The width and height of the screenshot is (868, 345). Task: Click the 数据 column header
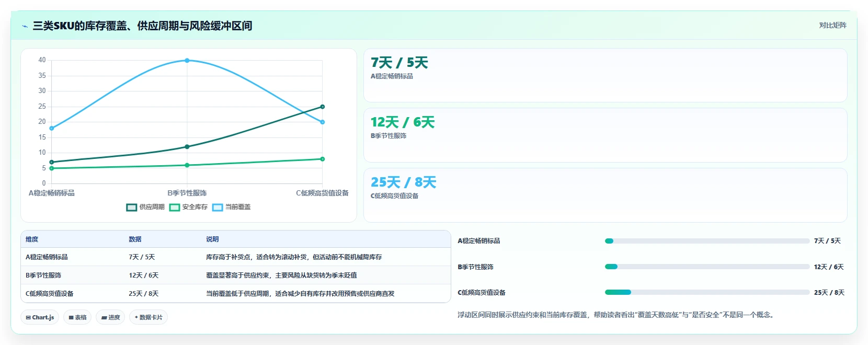135,239
